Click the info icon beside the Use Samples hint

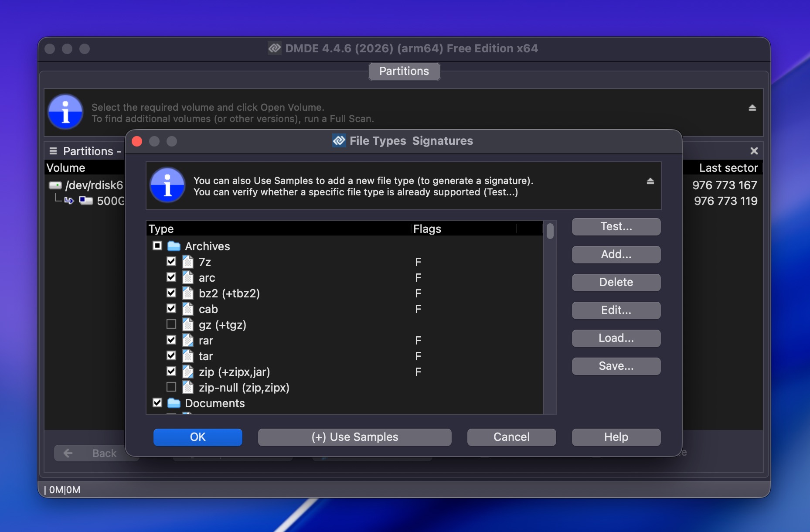pyautogui.click(x=167, y=185)
